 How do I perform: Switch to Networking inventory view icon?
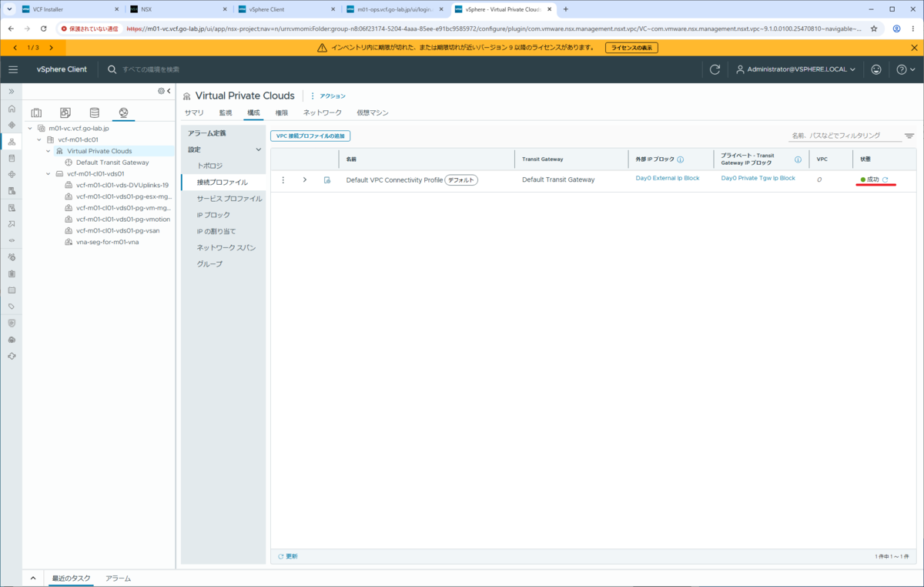pos(123,112)
